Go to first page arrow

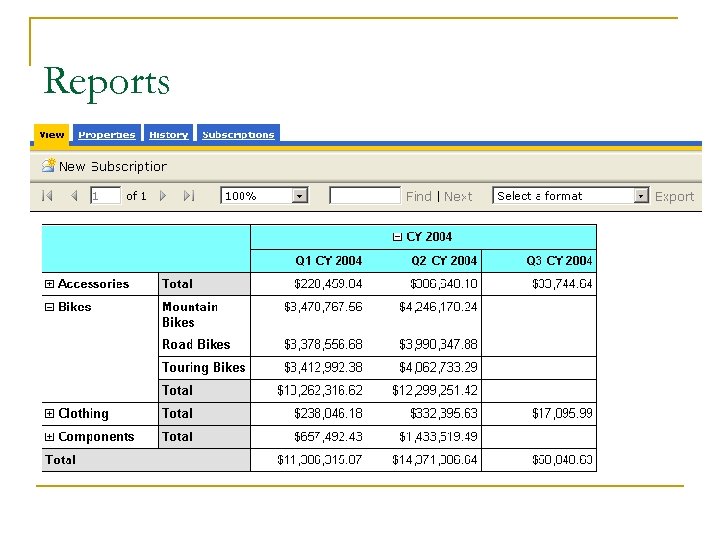click(x=47, y=196)
